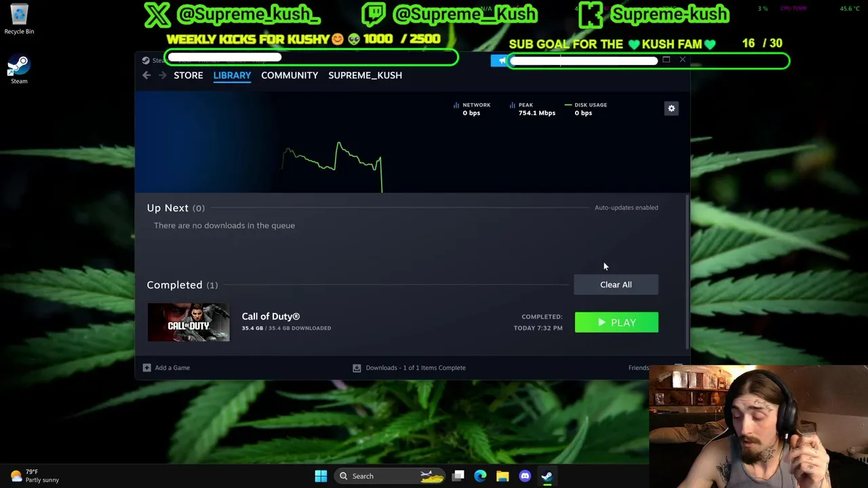Launch Microsoft Edge from the taskbar

(x=480, y=476)
